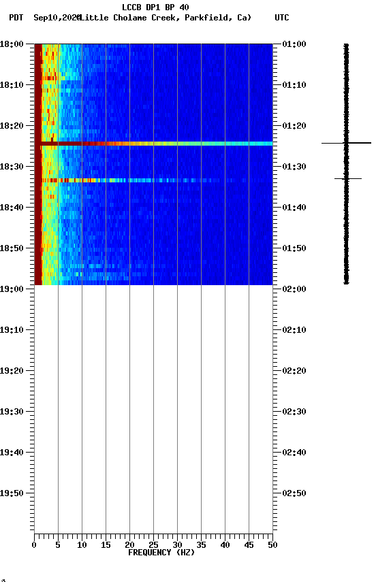Click the 0 Hz frequency axis label
376x588 pixels.
[x=34, y=545]
